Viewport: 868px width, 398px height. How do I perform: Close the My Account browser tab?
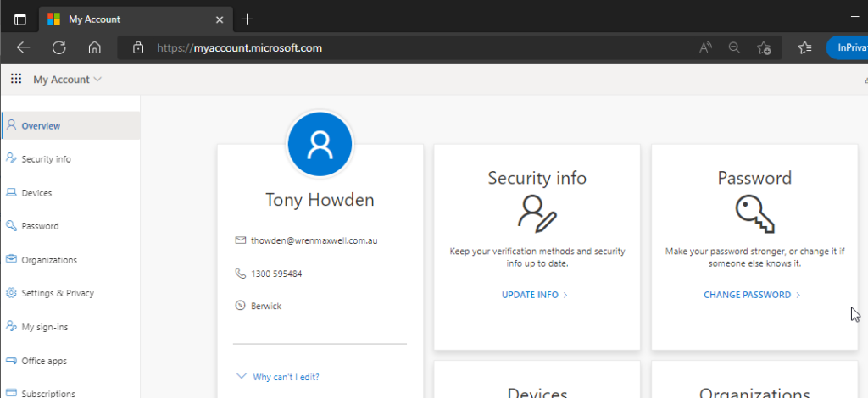[x=220, y=19]
